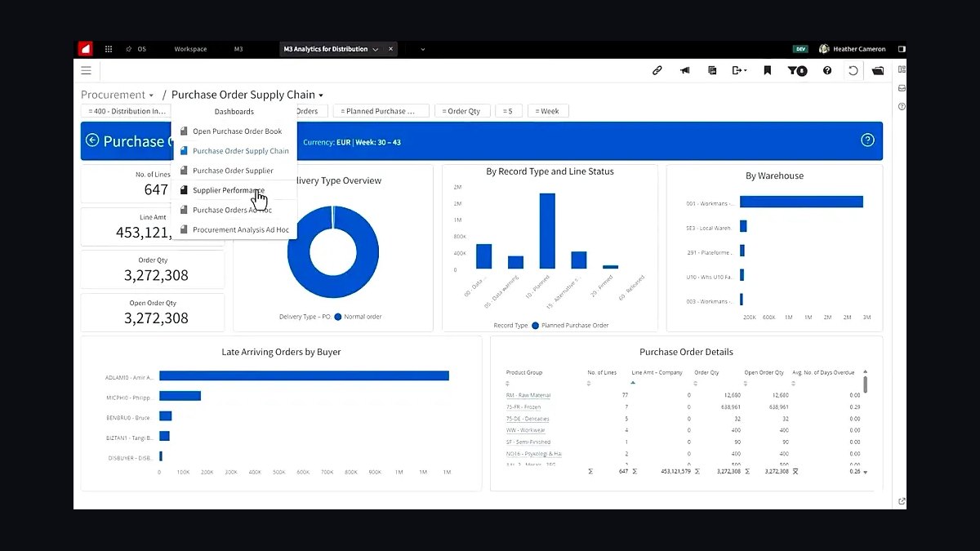Click the red Infor logo icon
The image size is (980, 551).
coord(85,49)
